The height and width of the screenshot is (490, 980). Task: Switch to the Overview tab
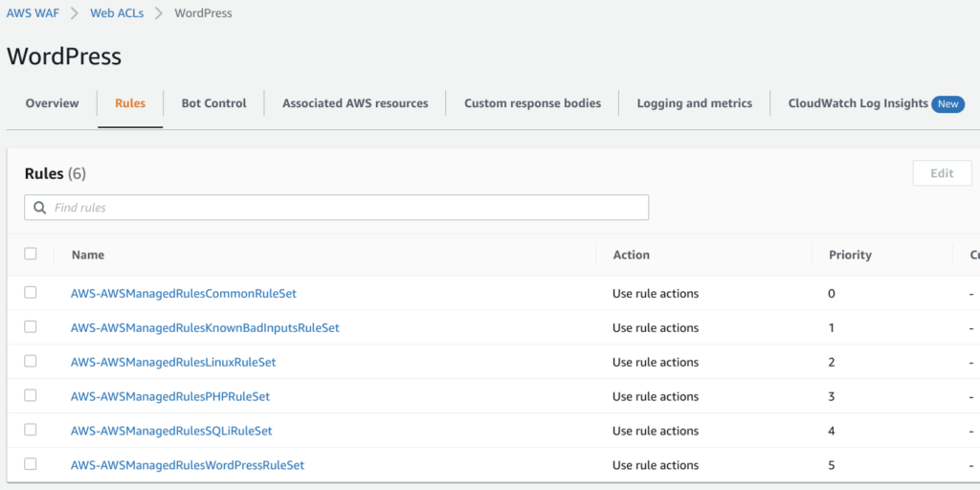(x=53, y=103)
